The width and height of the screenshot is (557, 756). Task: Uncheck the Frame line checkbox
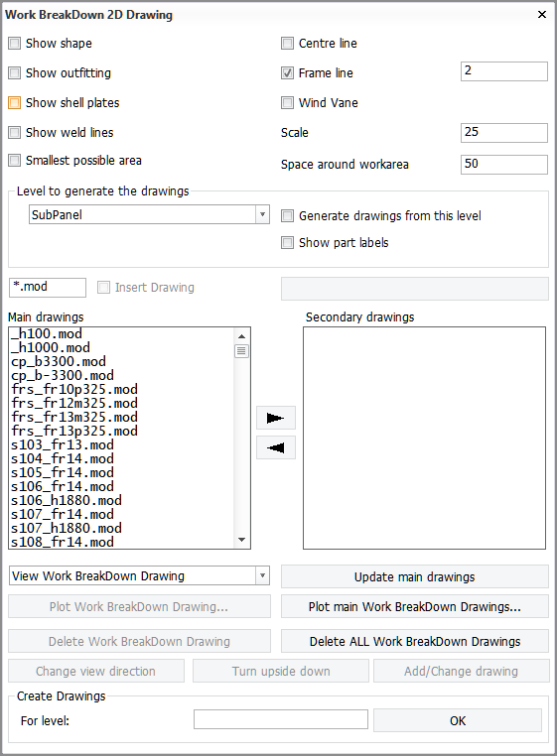click(x=287, y=72)
